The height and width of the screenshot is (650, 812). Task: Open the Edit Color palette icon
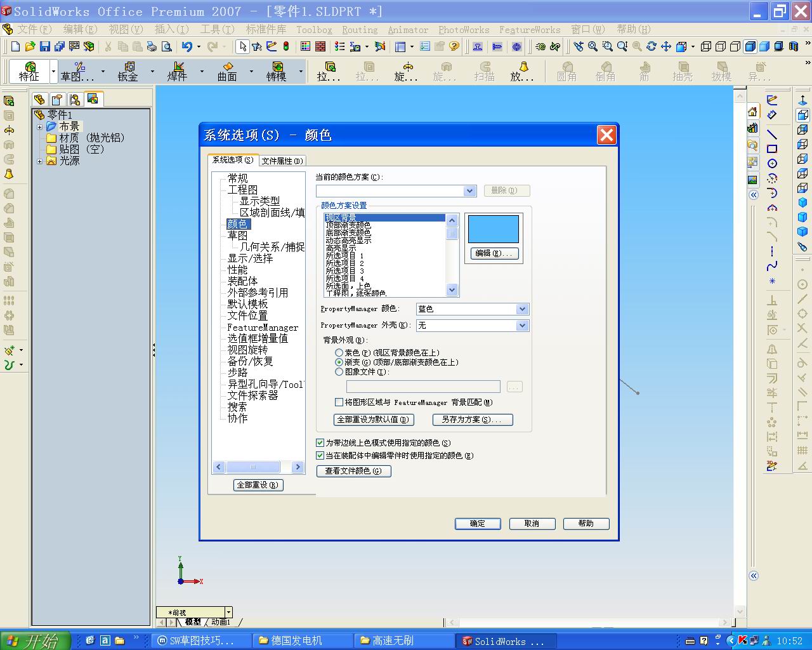coord(306,46)
